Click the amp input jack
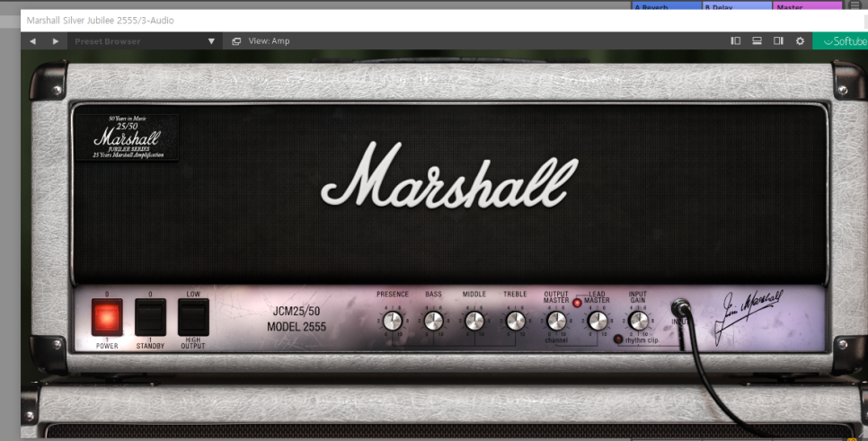868x441 pixels. point(680,311)
